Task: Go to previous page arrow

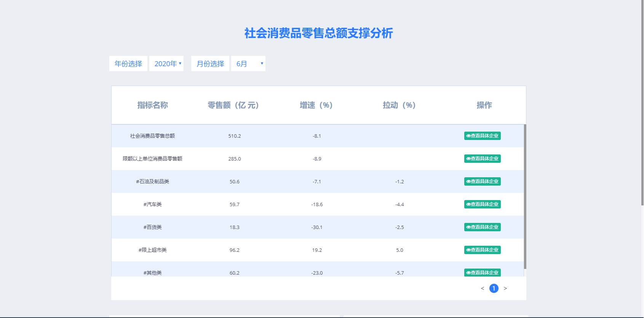Action: pyautogui.click(x=483, y=288)
